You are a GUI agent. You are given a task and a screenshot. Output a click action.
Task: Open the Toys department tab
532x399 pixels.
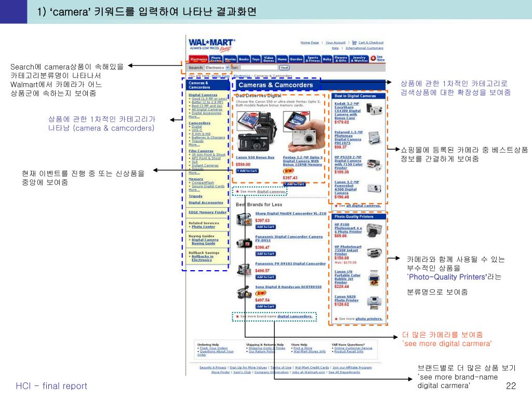click(x=256, y=59)
